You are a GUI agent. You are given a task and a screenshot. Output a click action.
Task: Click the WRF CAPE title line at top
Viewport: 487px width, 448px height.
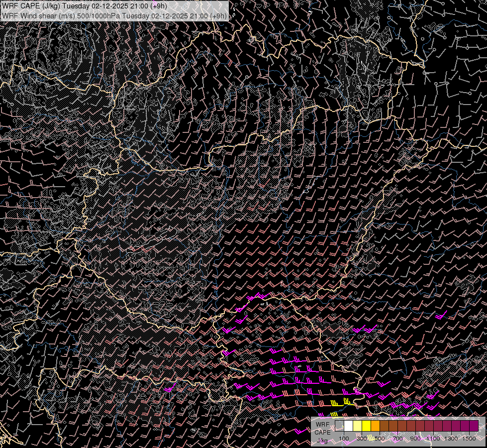(x=85, y=6)
